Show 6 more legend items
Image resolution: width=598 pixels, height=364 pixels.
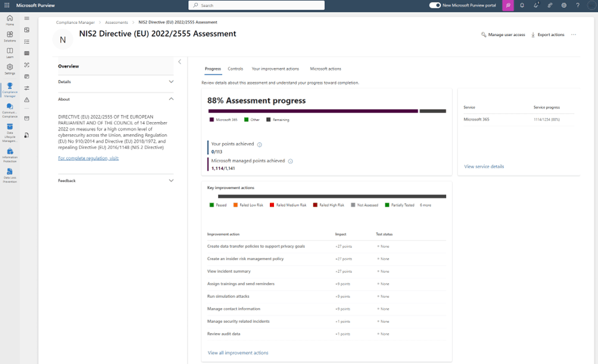[426, 206]
